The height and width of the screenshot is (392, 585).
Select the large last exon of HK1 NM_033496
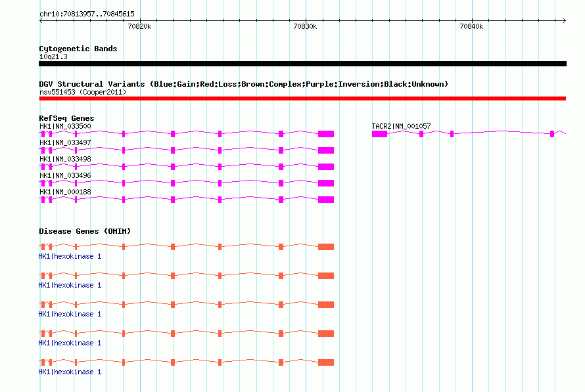tap(326, 183)
